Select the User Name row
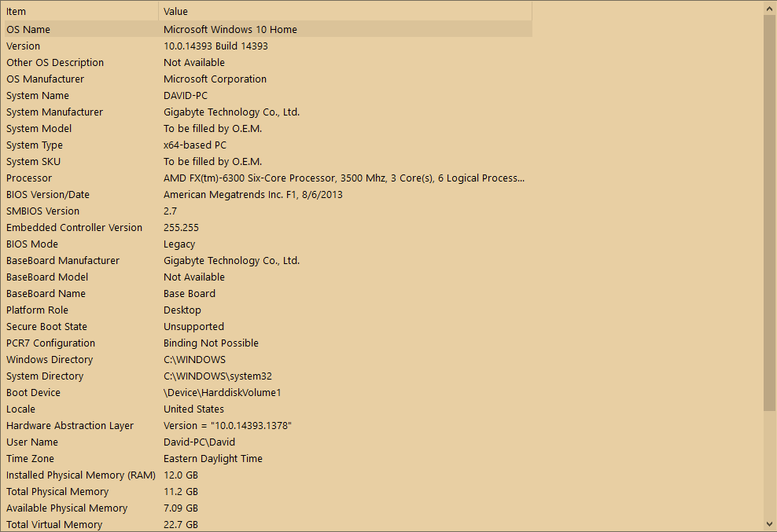Image resolution: width=777 pixels, height=532 pixels. pos(268,442)
